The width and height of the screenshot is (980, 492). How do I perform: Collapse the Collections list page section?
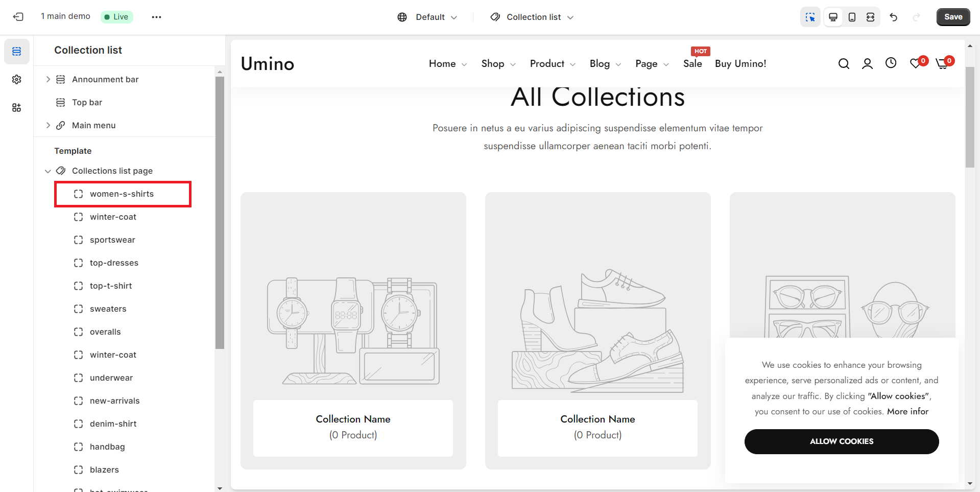(48, 171)
